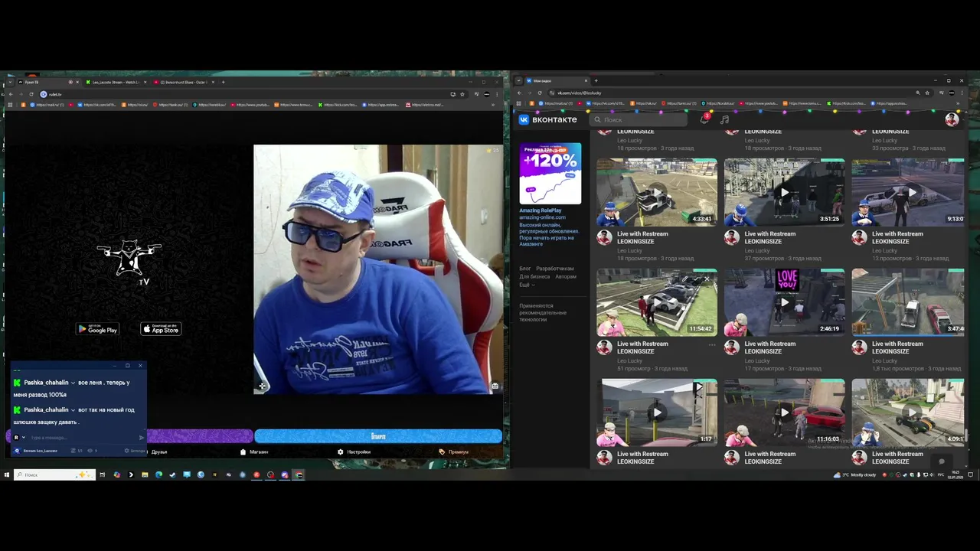980x551 pixels.
Task: Expand first Pashka_chahalin message options
Action: [x=73, y=383]
